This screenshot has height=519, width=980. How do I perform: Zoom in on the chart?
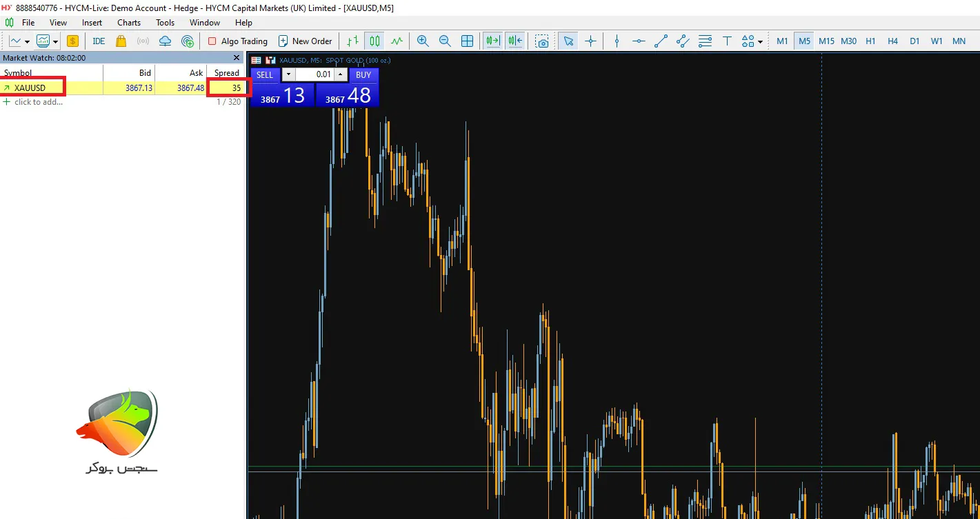pos(423,41)
